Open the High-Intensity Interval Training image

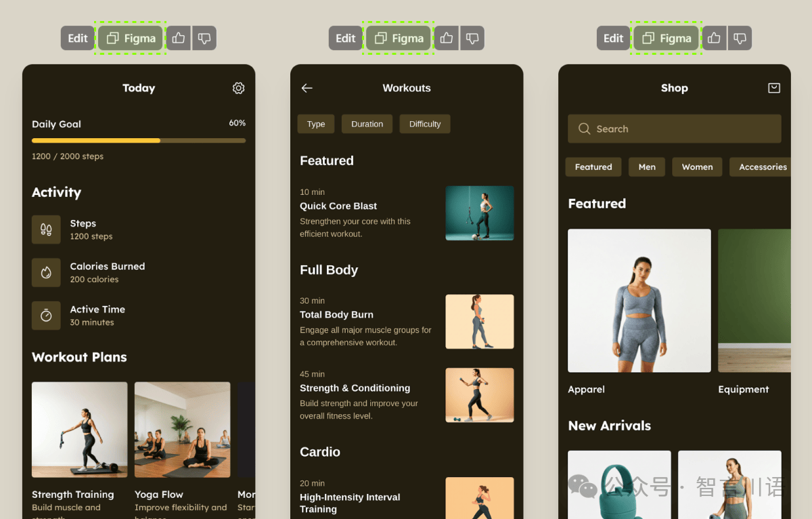click(480, 498)
